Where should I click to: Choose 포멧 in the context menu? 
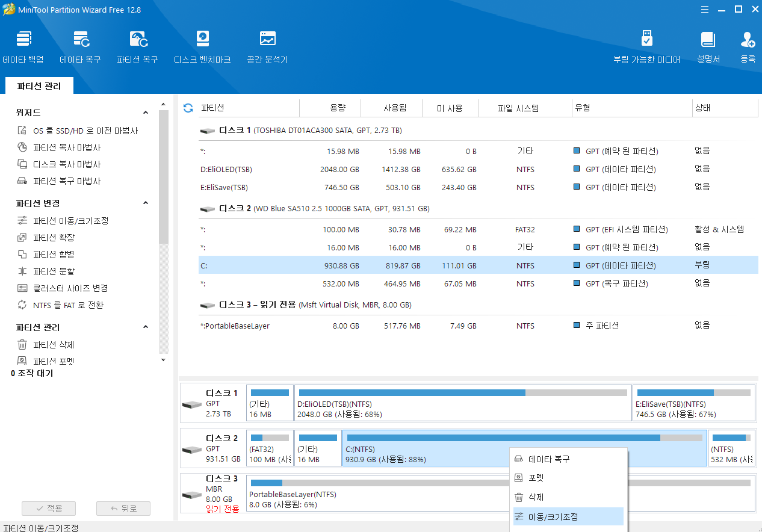point(567,478)
